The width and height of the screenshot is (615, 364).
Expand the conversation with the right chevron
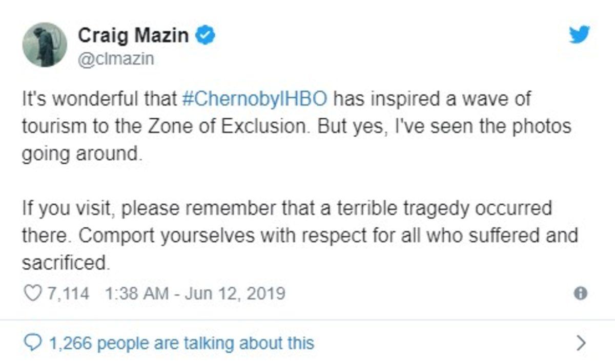pyautogui.click(x=581, y=342)
